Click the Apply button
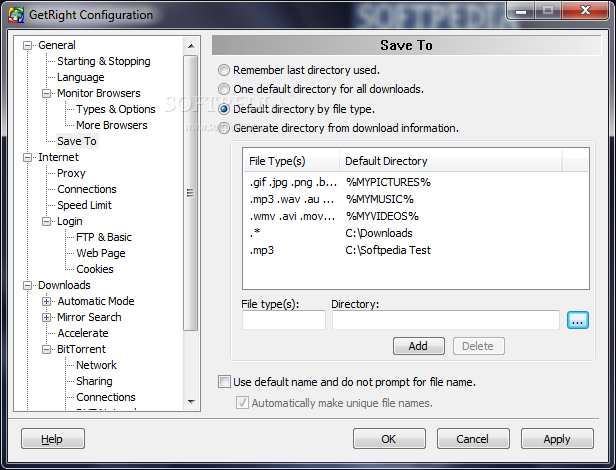The height and width of the screenshot is (470, 616). 557,439
